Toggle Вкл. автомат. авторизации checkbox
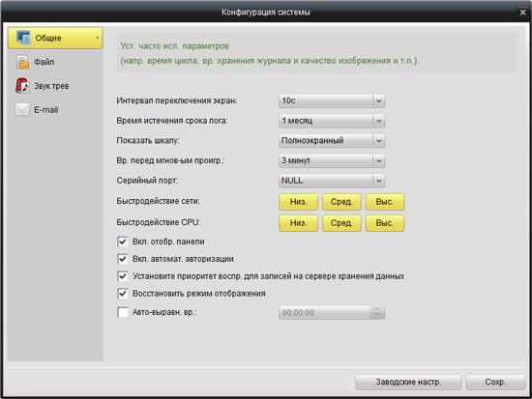The height and width of the screenshot is (399, 532). pyautogui.click(x=123, y=259)
